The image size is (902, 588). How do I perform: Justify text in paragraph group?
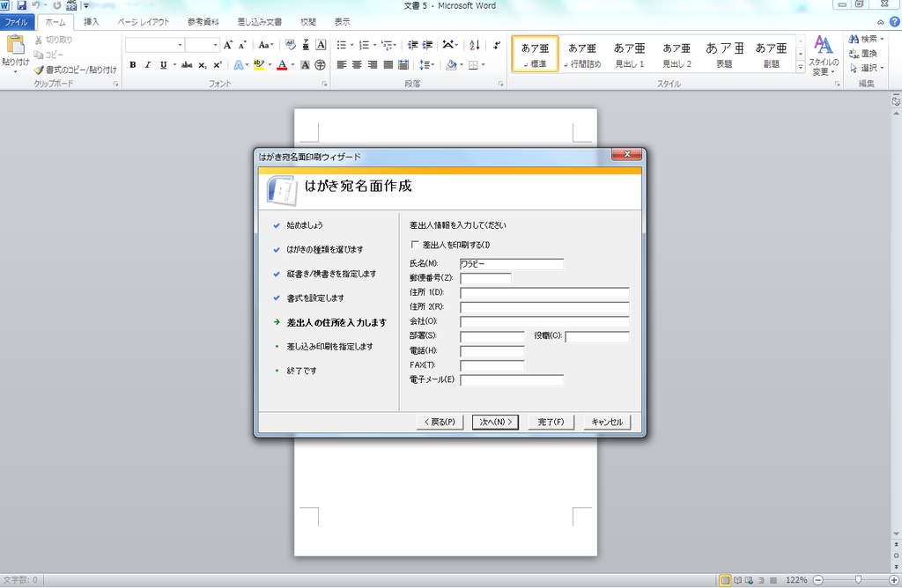(x=388, y=65)
